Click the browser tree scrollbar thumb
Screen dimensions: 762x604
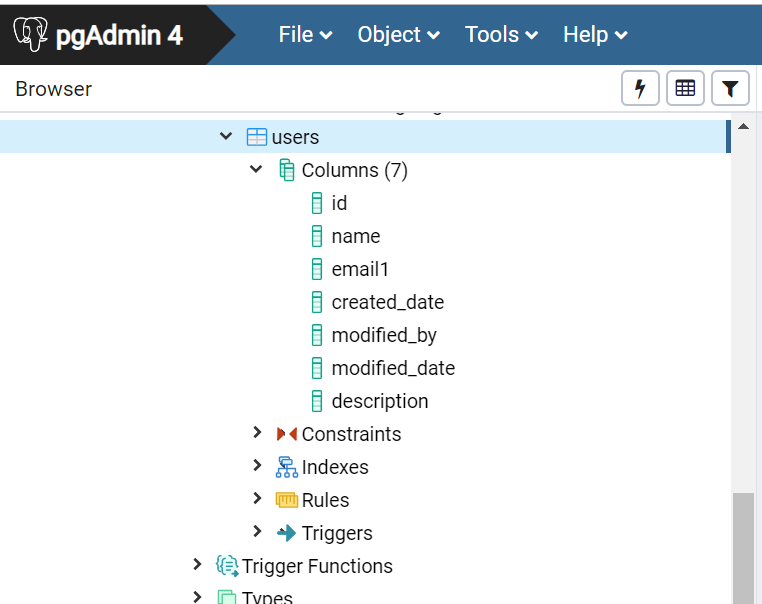[x=743, y=548]
